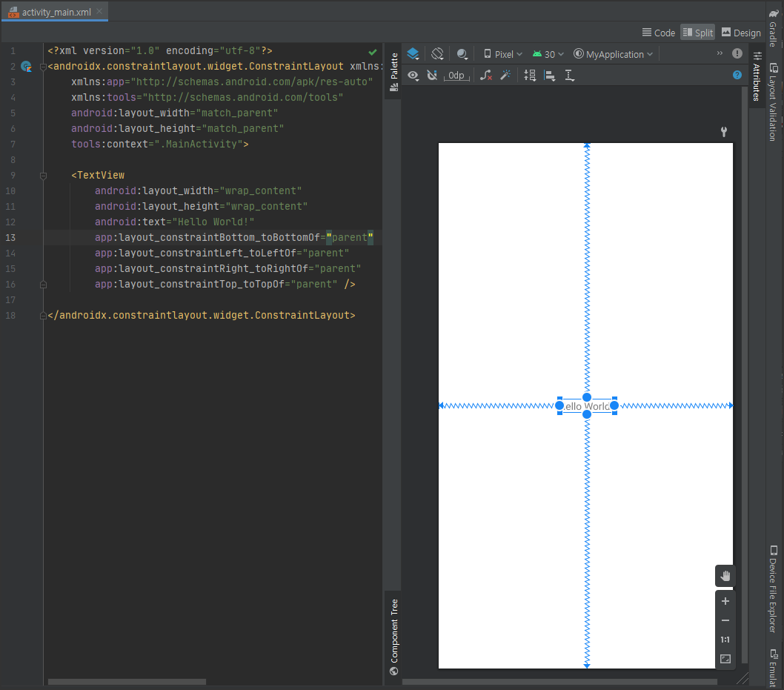This screenshot has height=690, width=784.
Task: Click the closing ConstraintLayout tag text
Action: pyautogui.click(x=202, y=316)
